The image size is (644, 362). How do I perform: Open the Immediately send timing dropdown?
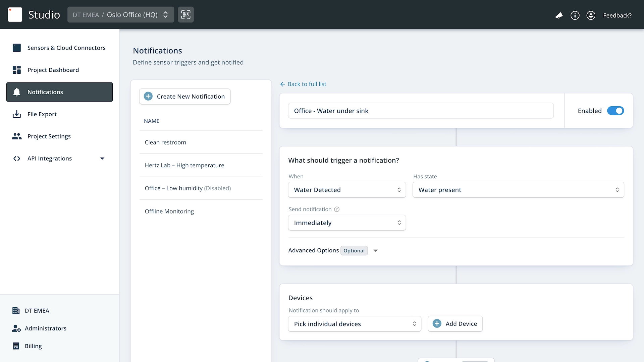click(347, 223)
